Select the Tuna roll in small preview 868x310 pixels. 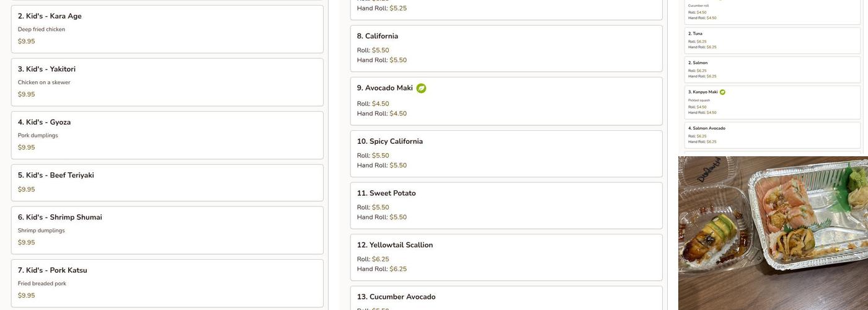pyautogui.click(x=772, y=40)
